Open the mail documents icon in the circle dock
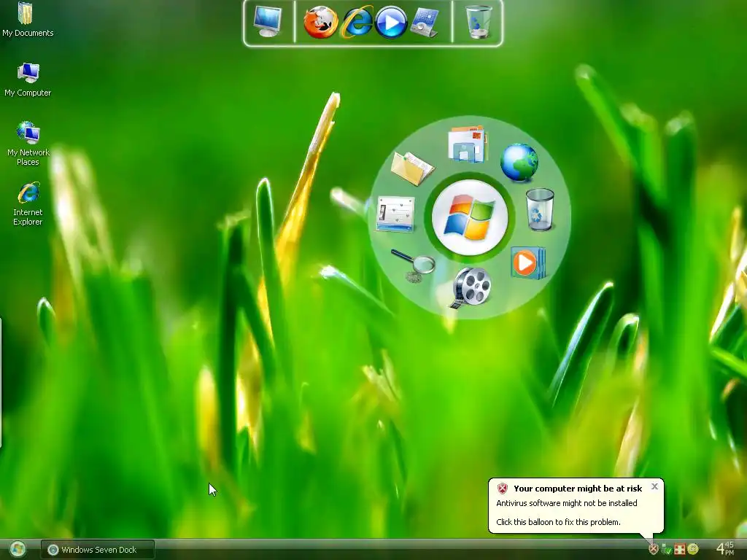Viewport: 747px width, 560px height. tap(468, 144)
